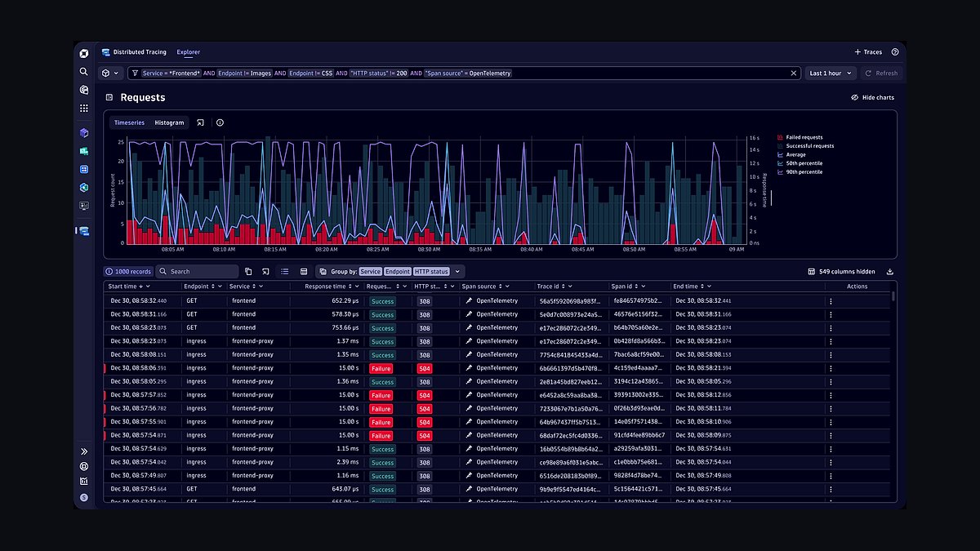Screen dimensions: 980x551
Task: Open actions menu for 08:58:06 failure row
Action: [831, 368]
